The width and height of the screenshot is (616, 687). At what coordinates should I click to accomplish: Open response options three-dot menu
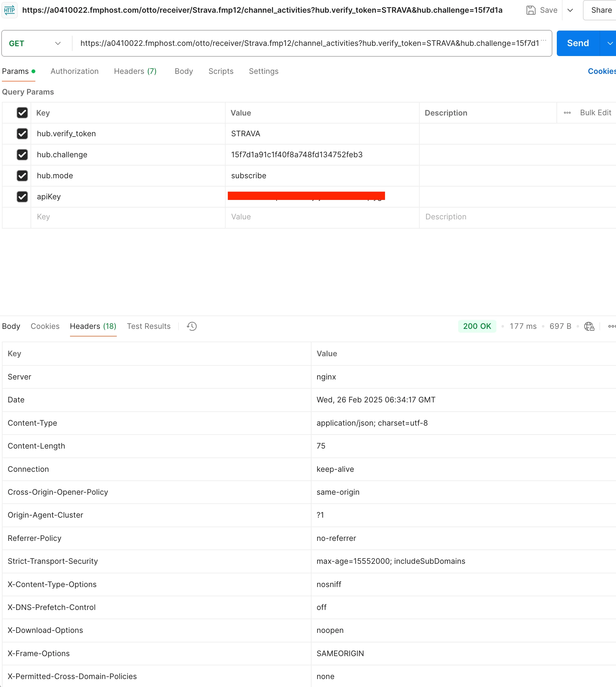click(611, 326)
